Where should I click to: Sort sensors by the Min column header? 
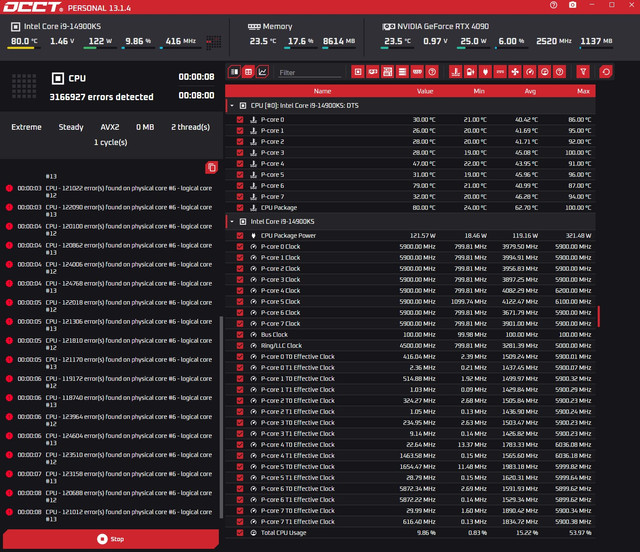tap(479, 91)
